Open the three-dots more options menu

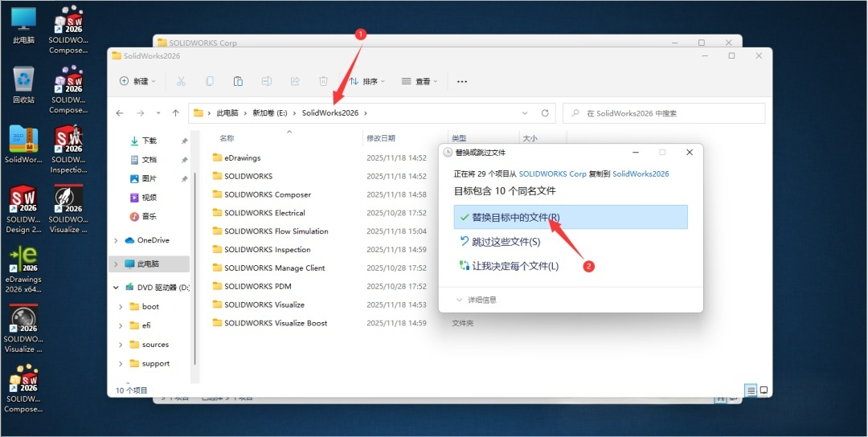pyautogui.click(x=461, y=81)
